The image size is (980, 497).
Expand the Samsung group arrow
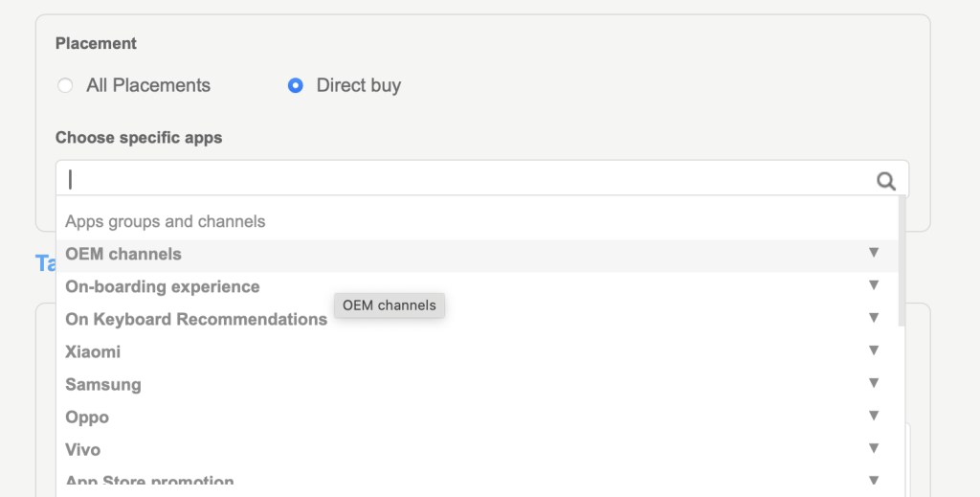pyautogui.click(x=873, y=383)
